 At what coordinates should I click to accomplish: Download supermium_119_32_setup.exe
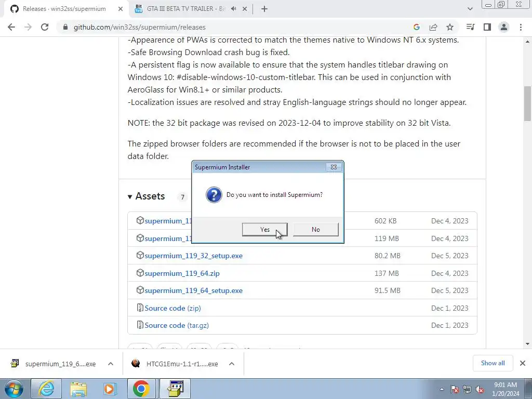(x=193, y=256)
